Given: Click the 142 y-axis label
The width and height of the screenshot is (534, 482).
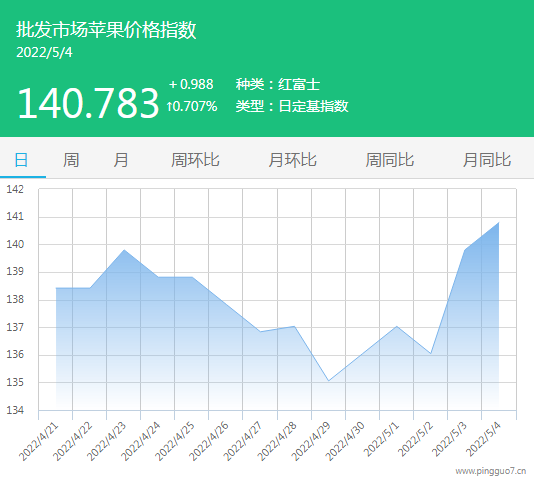Looking at the screenshot, I should click(x=15, y=189).
